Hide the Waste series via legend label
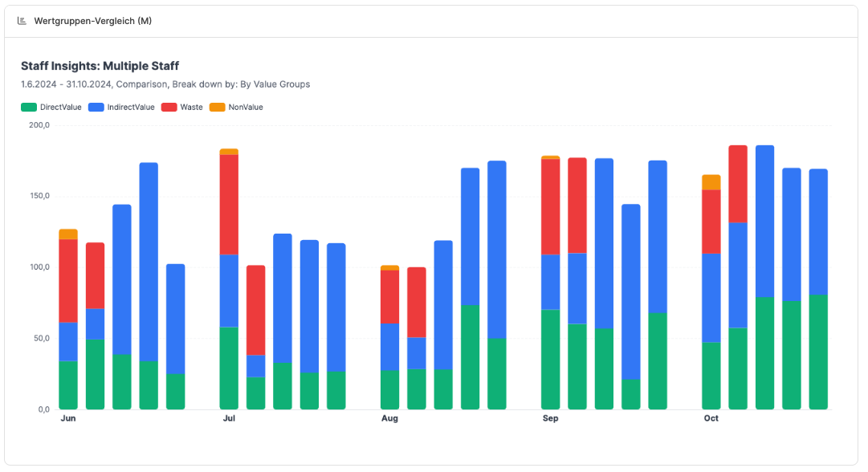This screenshot has width=868, height=472. pyautogui.click(x=192, y=108)
